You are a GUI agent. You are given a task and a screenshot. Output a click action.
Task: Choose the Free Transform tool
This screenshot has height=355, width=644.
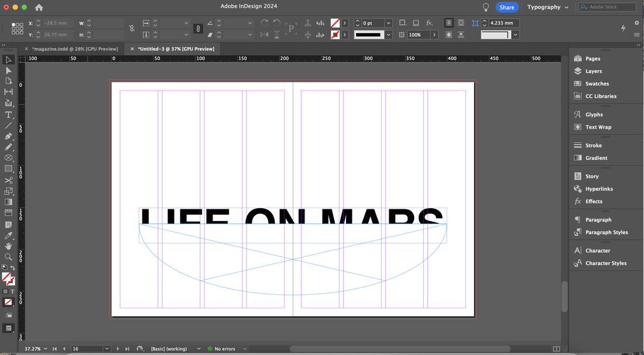[8, 191]
